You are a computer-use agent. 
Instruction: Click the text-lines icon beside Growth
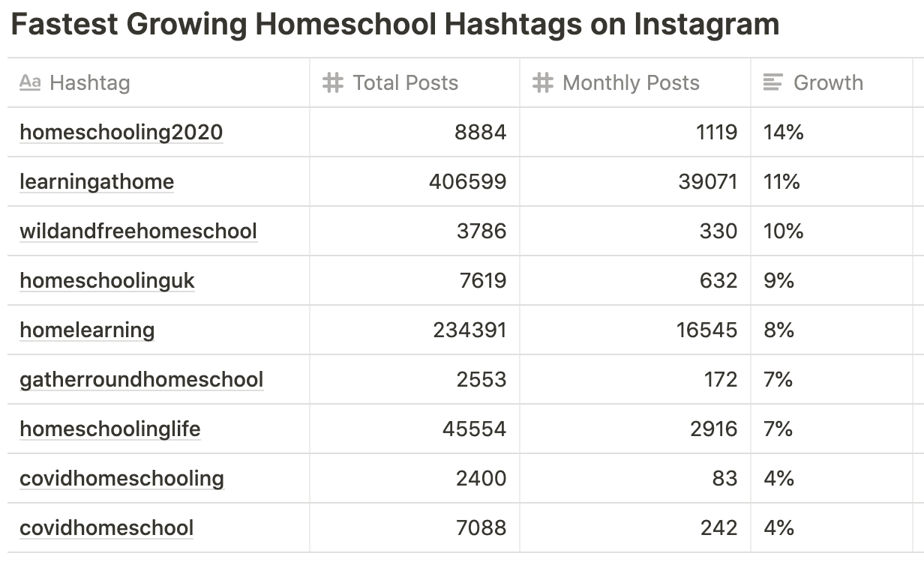pos(773,82)
